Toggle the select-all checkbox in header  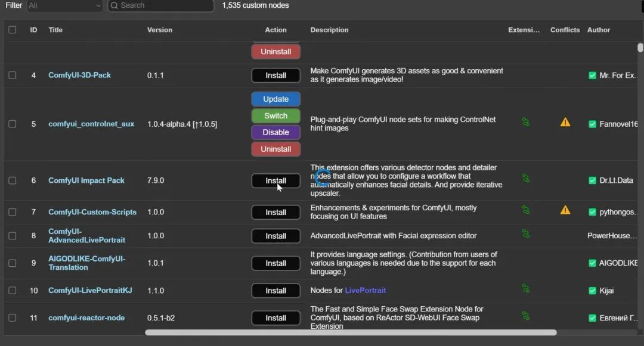coord(13,30)
